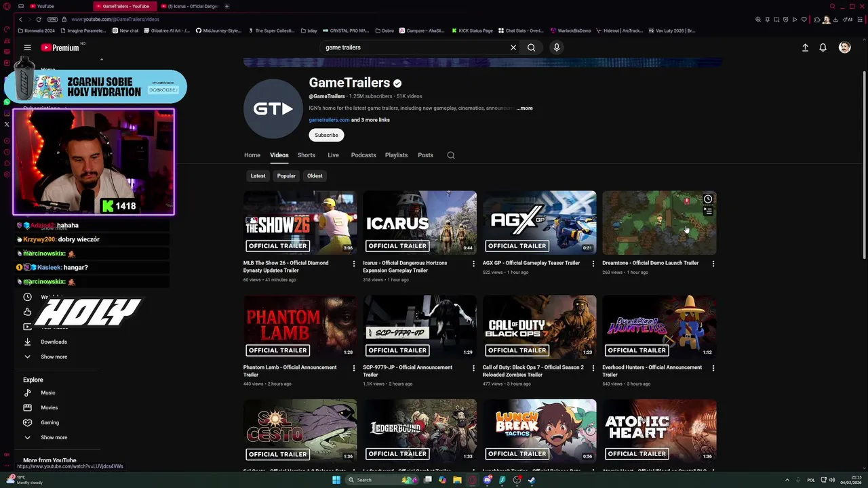This screenshot has height=488, width=868.
Task: Switch to the Playlists tab
Action: pos(396,155)
